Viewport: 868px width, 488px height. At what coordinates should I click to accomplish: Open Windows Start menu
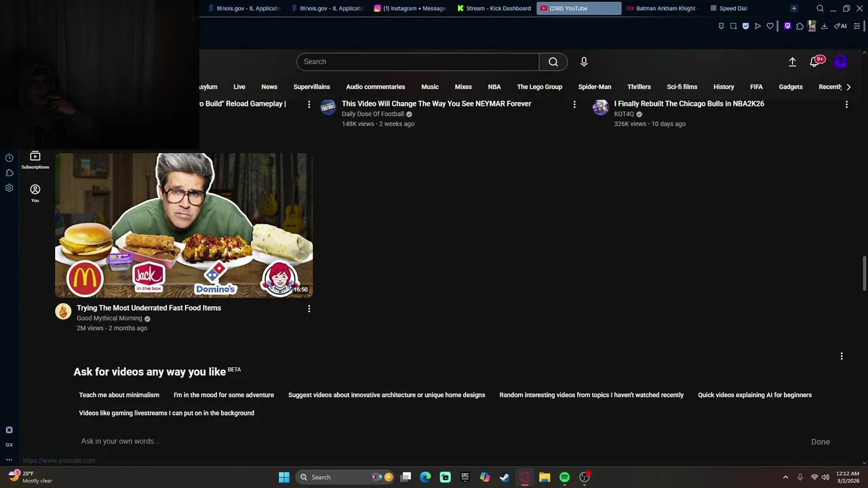pos(284,477)
